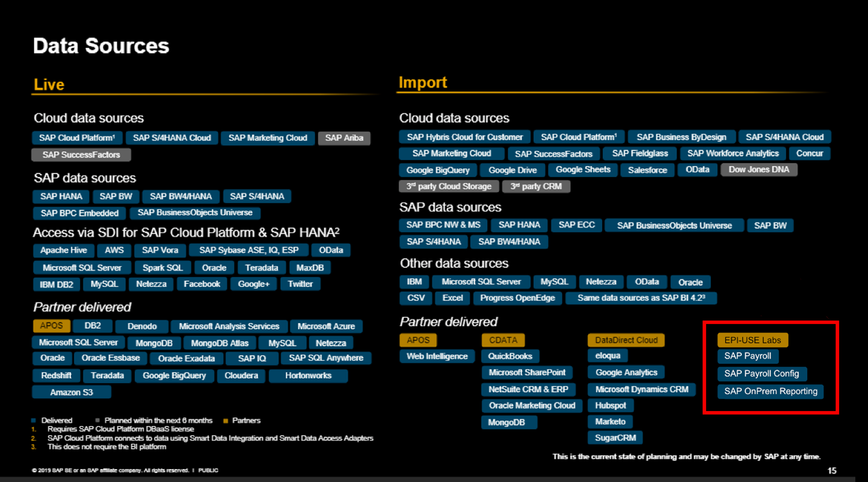Click 'Planned within the next 6 months' legend

pyautogui.click(x=158, y=421)
